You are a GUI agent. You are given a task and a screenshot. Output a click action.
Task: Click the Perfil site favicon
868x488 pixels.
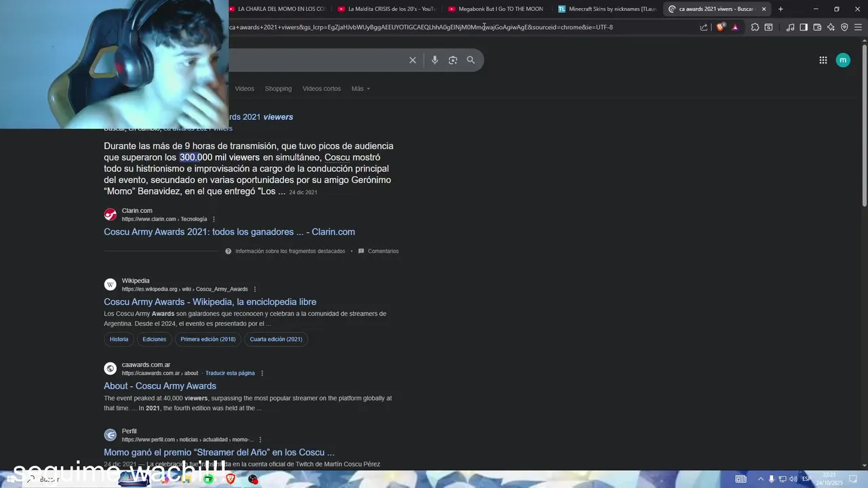(x=111, y=435)
